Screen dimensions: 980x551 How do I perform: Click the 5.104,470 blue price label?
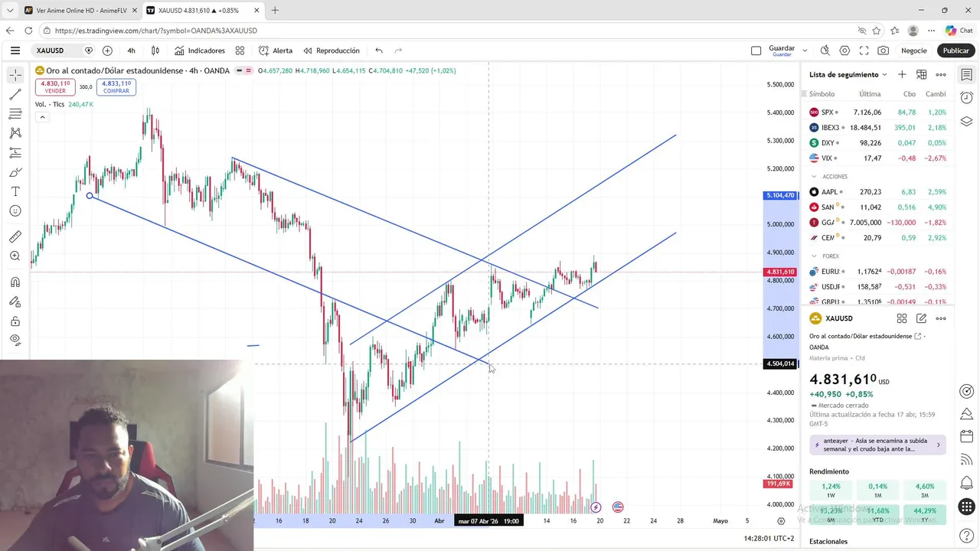tap(781, 196)
